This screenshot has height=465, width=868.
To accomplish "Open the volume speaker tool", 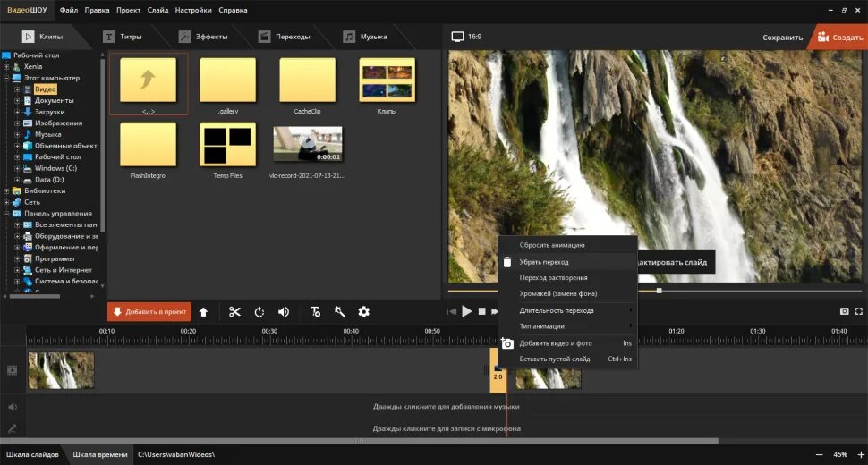I will click(x=284, y=312).
